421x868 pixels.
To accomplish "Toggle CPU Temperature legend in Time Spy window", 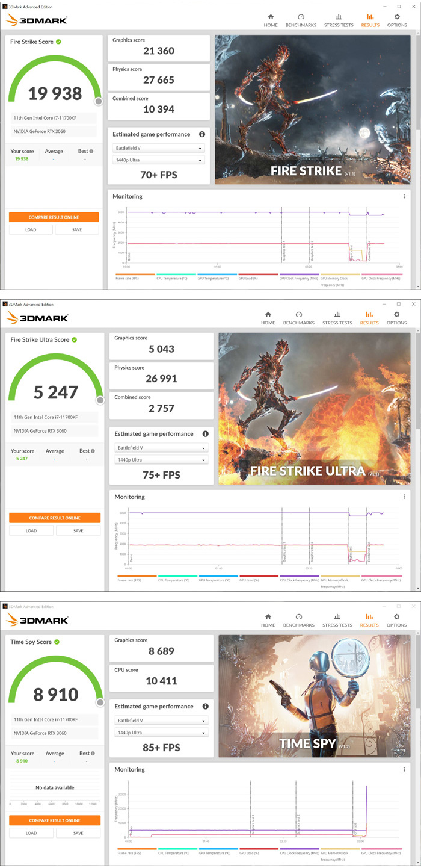I will 177,849.
